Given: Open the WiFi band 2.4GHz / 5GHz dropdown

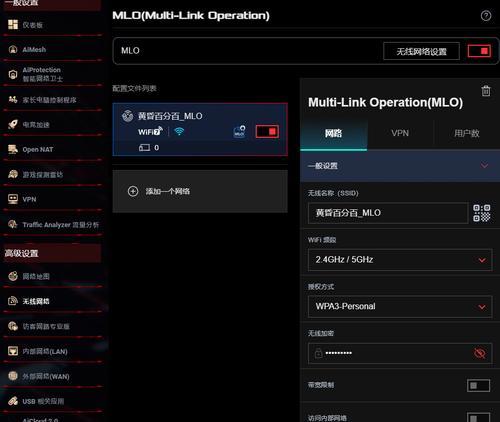Looking at the screenshot, I should point(400,260).
